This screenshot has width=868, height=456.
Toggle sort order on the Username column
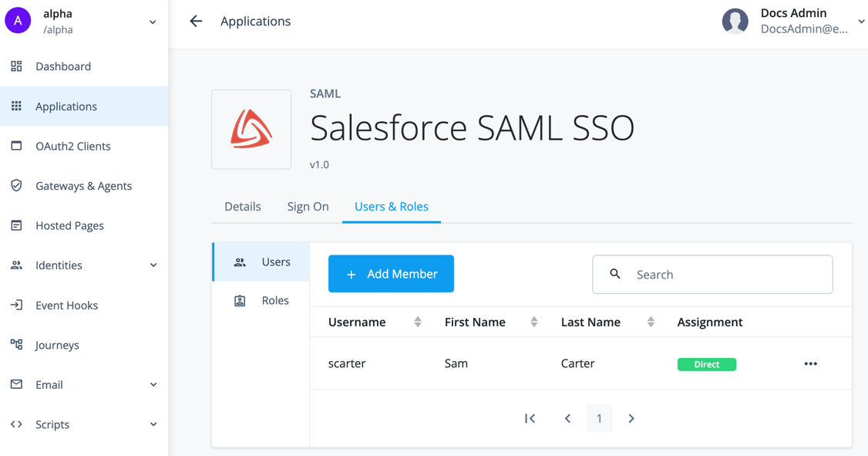coord(419,322)
